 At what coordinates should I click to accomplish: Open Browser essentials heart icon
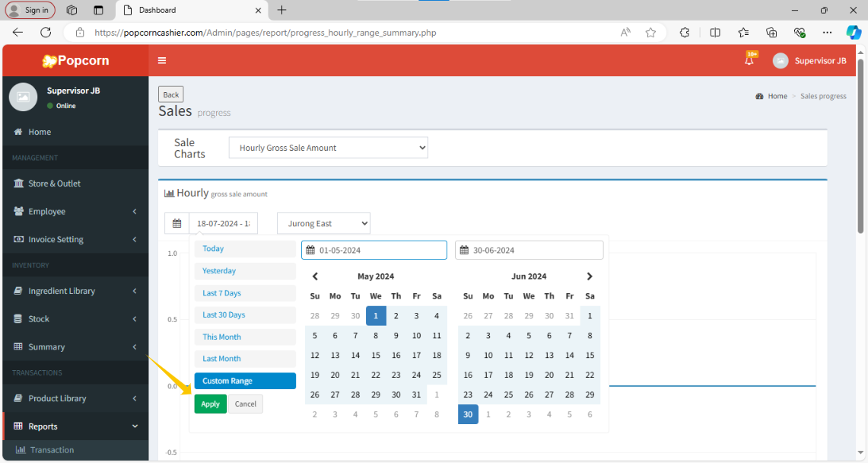(x=800, y=33)
